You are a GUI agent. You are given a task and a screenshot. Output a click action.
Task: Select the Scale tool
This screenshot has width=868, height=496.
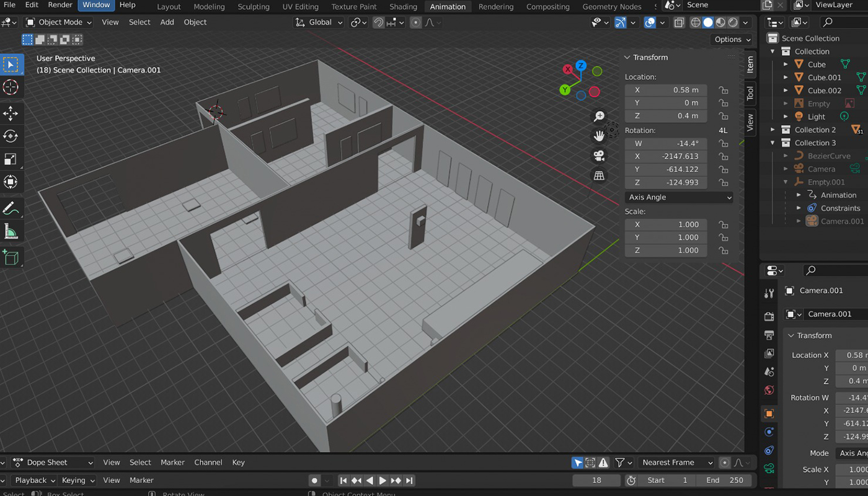click(x=11, y=159)
